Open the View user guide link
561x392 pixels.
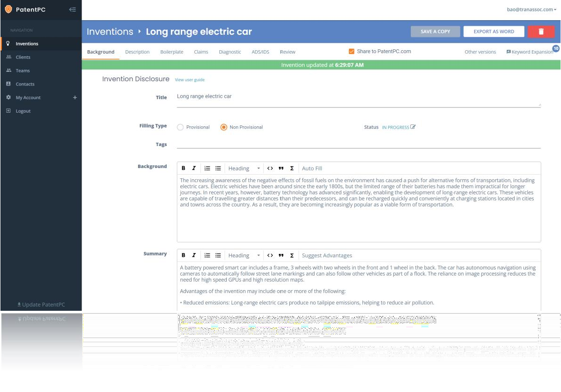point(190,79)
